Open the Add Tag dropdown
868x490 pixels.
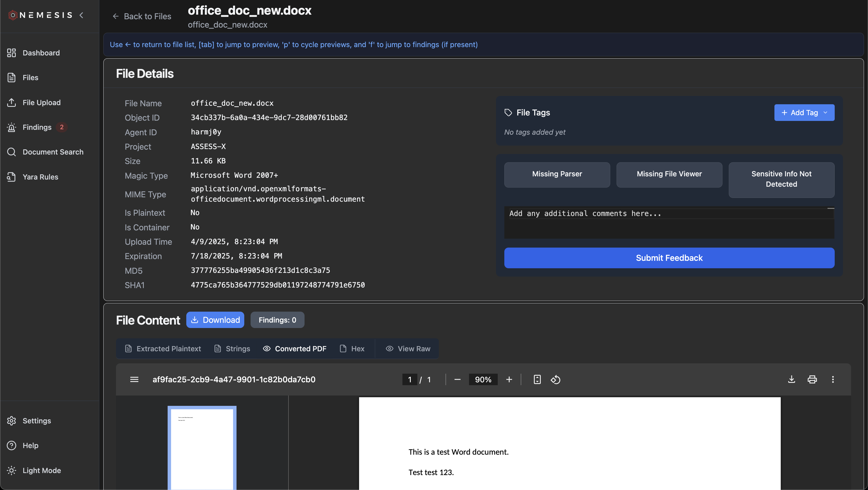pos(804,113)
